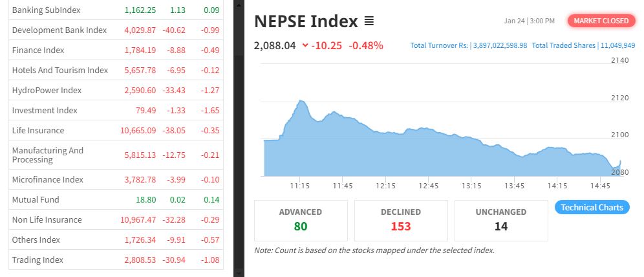Open the list menu beside NEPSE Index
This screenshot has height=277, width=644.
(369, 21)
